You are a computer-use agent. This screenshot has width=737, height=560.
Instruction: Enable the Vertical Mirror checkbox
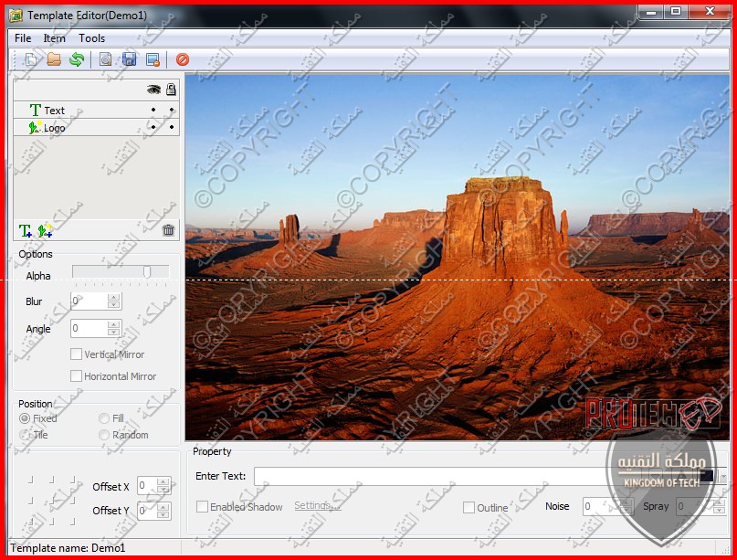pos(76,354)
